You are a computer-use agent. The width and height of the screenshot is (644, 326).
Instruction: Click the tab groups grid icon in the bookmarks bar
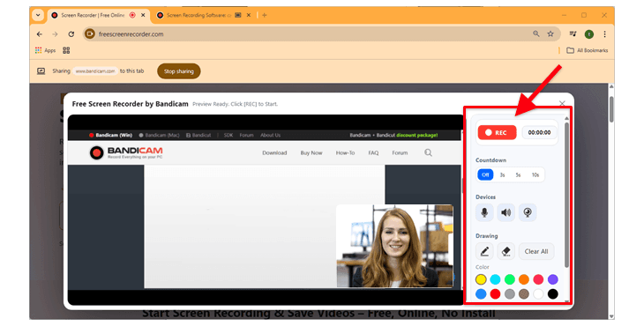tap(66, 50)
